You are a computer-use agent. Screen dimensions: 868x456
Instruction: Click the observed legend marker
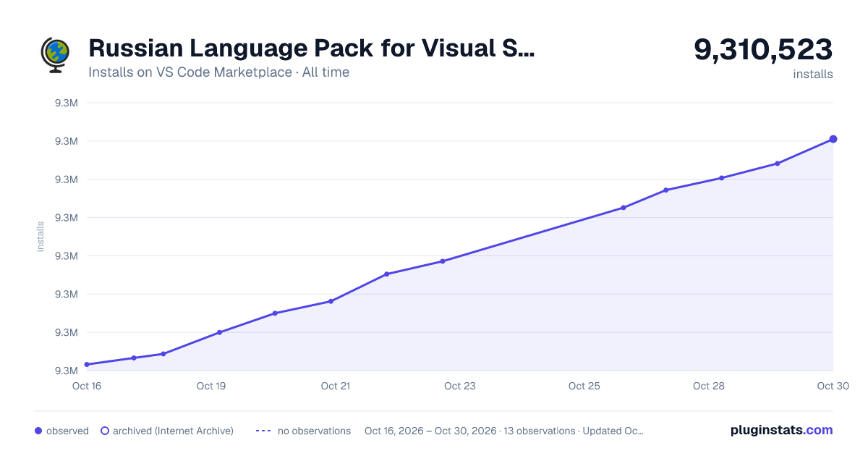click(38, 431)
